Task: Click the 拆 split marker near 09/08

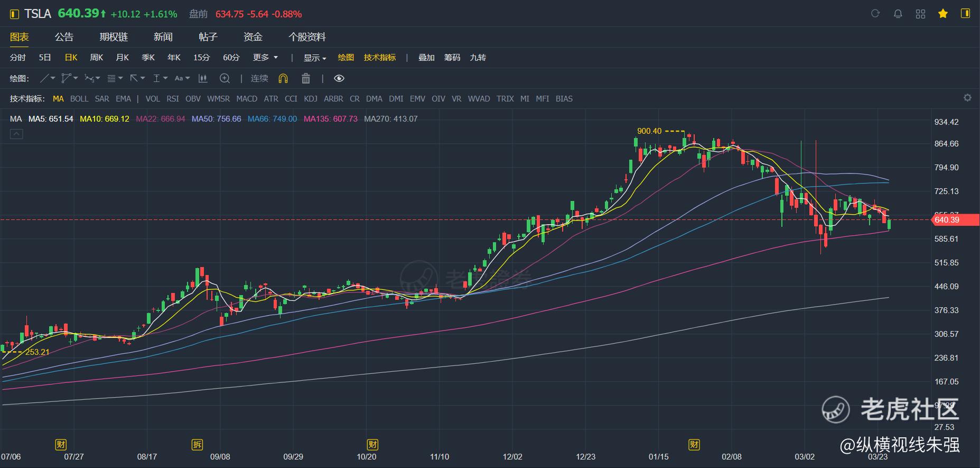Action: [x=197, y=444]
